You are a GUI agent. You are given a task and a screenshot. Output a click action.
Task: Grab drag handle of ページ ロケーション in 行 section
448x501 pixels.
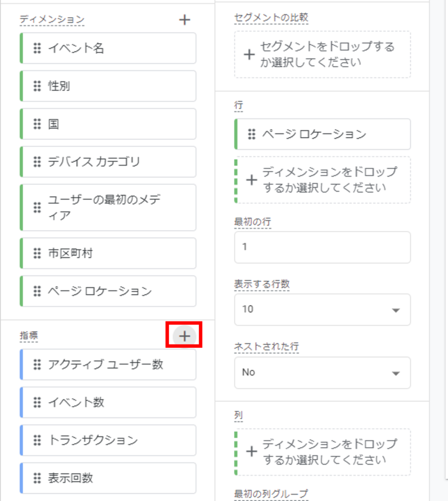coord(252,134)
